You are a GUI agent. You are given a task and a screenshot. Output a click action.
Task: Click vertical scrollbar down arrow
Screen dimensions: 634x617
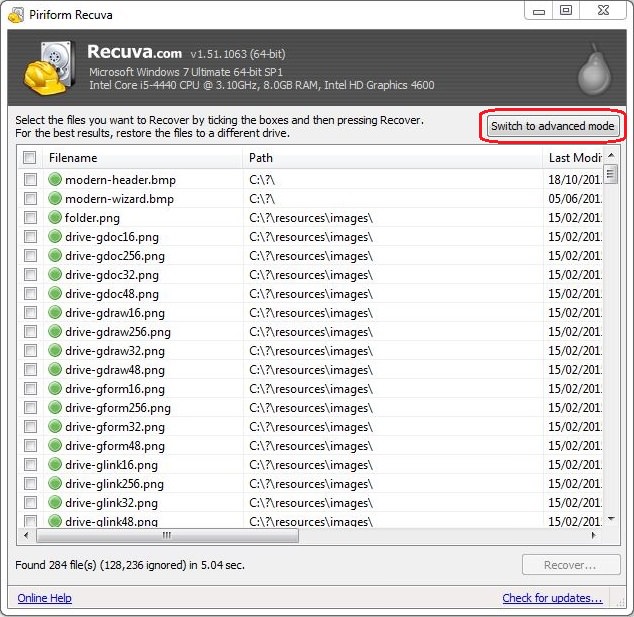coord(611,519)
